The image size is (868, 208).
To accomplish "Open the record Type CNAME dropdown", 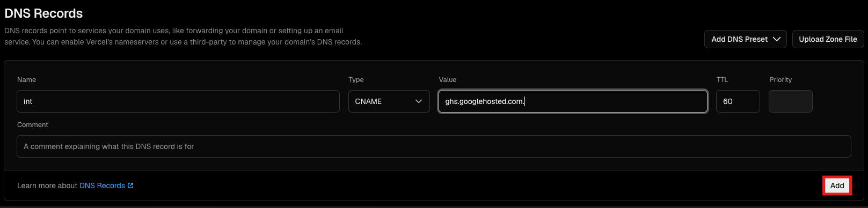I will click(x=389, y=101).
